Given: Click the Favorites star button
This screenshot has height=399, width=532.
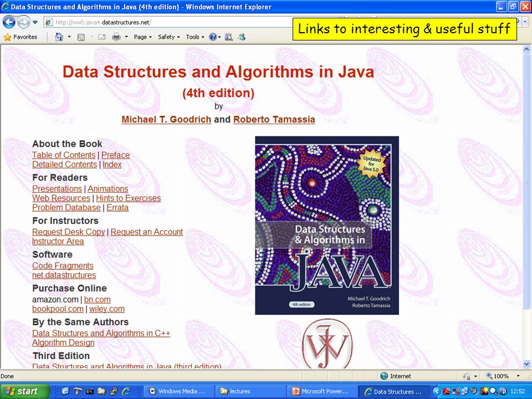Looking at the screenshot, I should coord(21,37).
